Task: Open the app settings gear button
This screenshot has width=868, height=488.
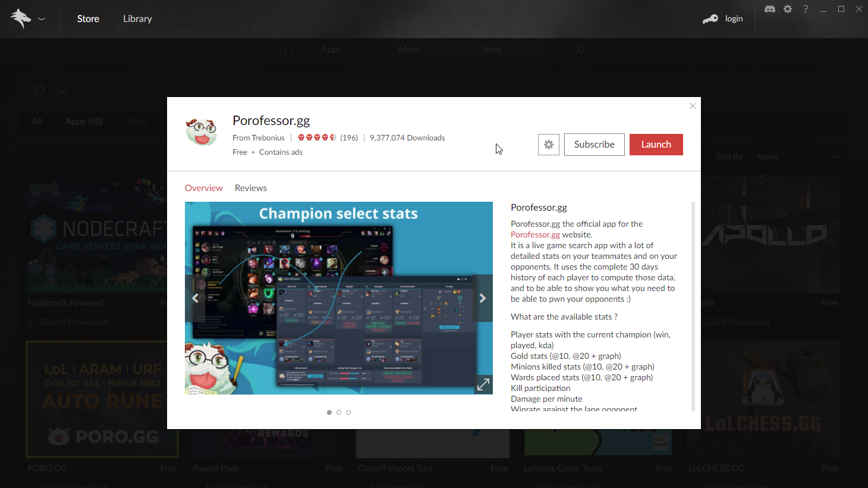Action: [x=549, y=145]
